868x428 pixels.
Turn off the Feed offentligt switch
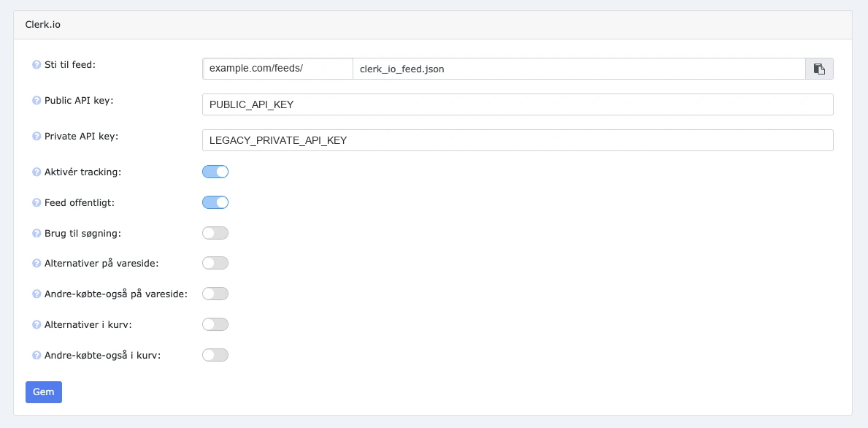point(215,202)
